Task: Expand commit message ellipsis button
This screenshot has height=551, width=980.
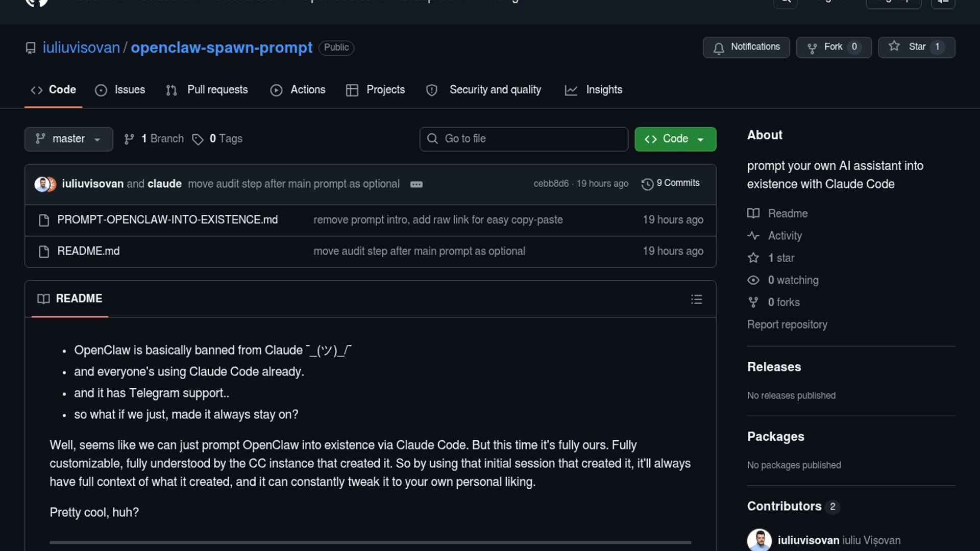Action: 416,184
